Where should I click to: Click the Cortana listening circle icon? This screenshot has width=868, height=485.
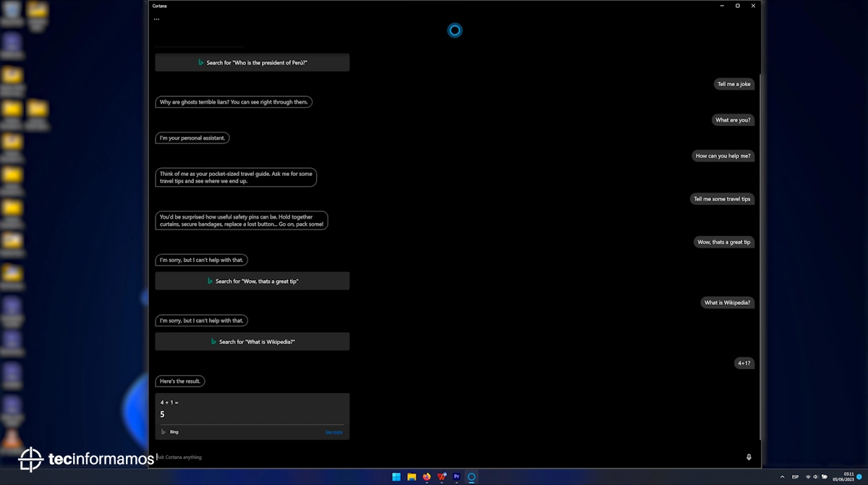(x=454, y=30)
